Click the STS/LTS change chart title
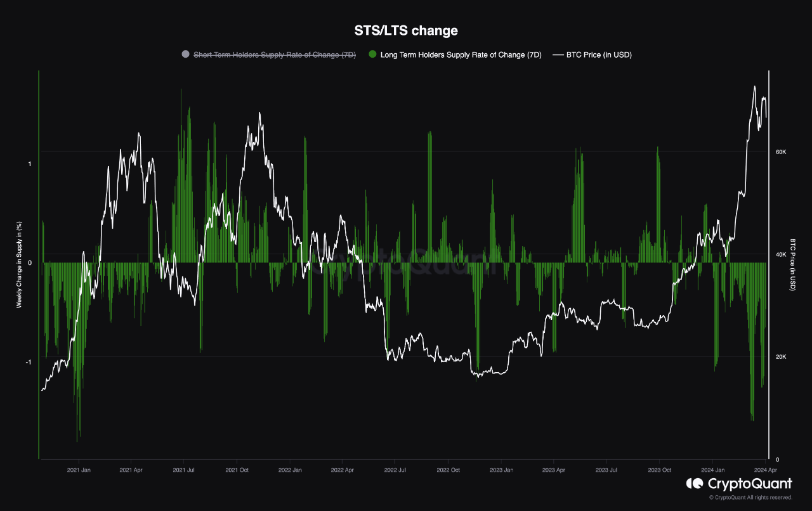Screen dimensions: 812x511 (x=406, y=30)
